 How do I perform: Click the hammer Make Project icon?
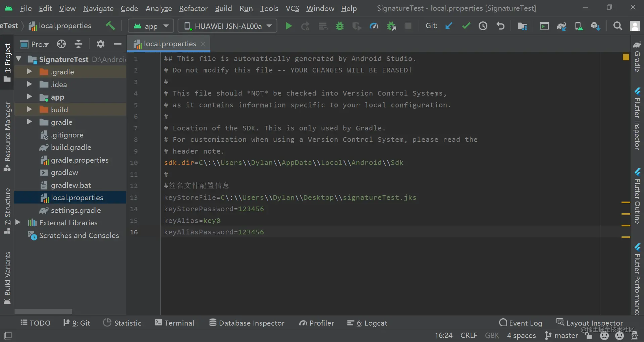110,26
